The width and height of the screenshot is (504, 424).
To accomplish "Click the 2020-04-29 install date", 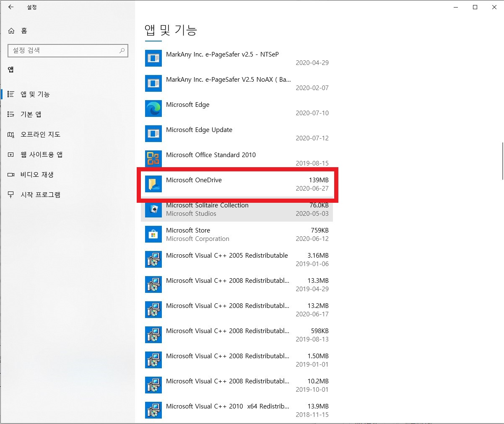I will pos(312,63).
